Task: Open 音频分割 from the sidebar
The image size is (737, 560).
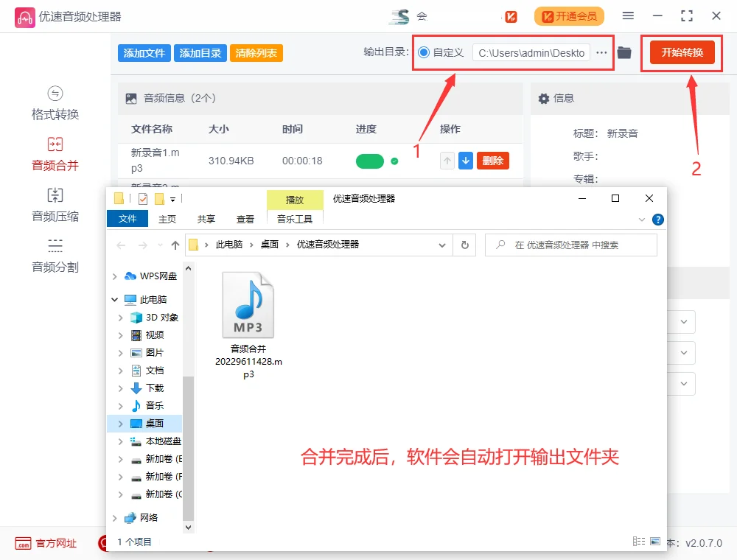Action: 55,256
